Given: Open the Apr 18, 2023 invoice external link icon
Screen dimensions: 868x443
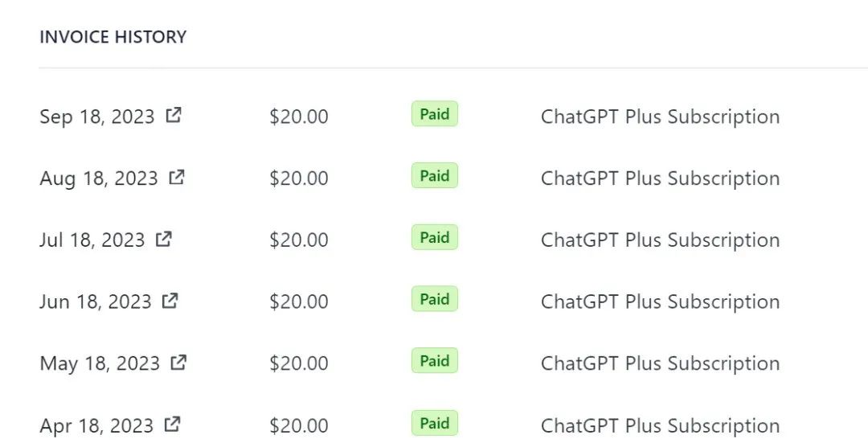Looking at the screenshot, I should [x=173, y=425].
